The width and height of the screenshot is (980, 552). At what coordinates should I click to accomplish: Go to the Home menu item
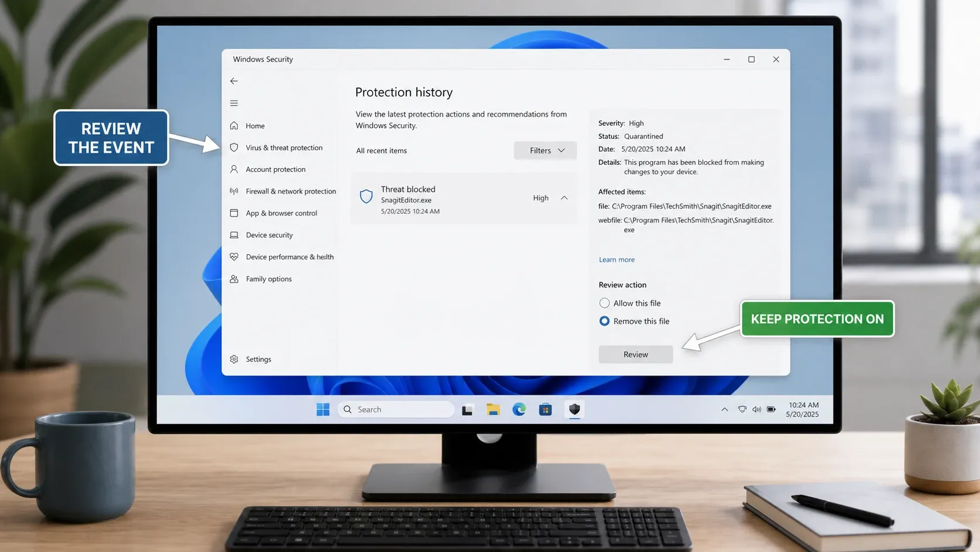255,126
